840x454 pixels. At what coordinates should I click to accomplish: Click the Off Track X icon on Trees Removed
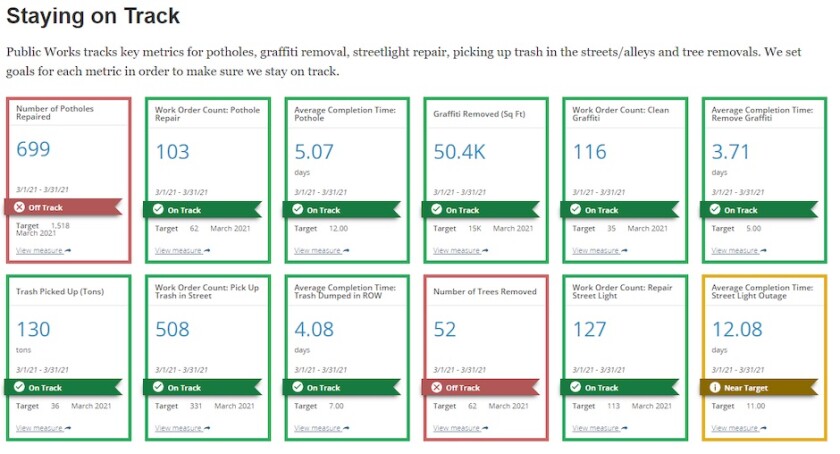(x=435, y=388)
